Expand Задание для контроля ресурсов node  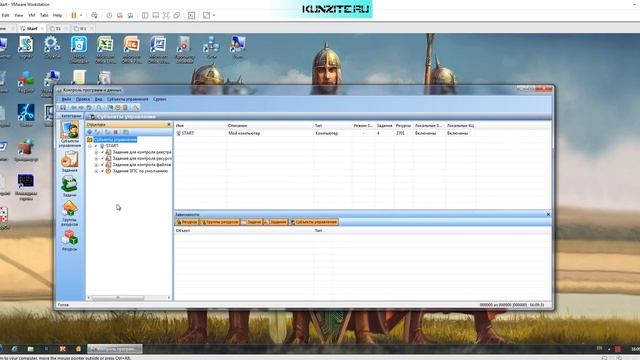click(96, 158)
